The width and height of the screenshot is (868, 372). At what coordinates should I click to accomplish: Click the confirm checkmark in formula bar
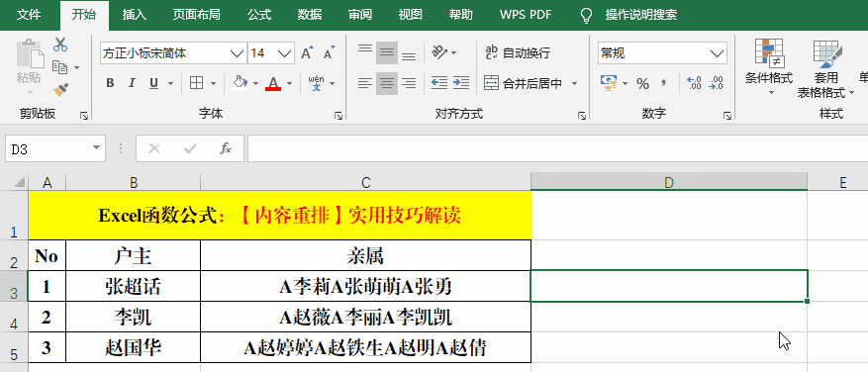[x=190, y=148]
